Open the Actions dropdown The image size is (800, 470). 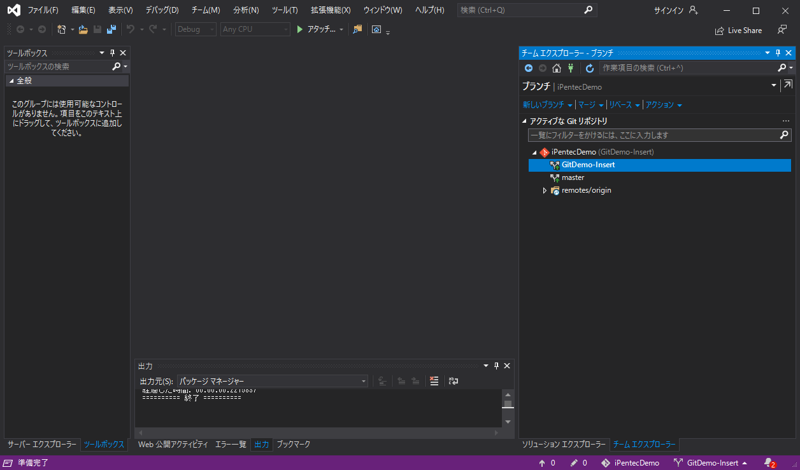pos(663,105)
